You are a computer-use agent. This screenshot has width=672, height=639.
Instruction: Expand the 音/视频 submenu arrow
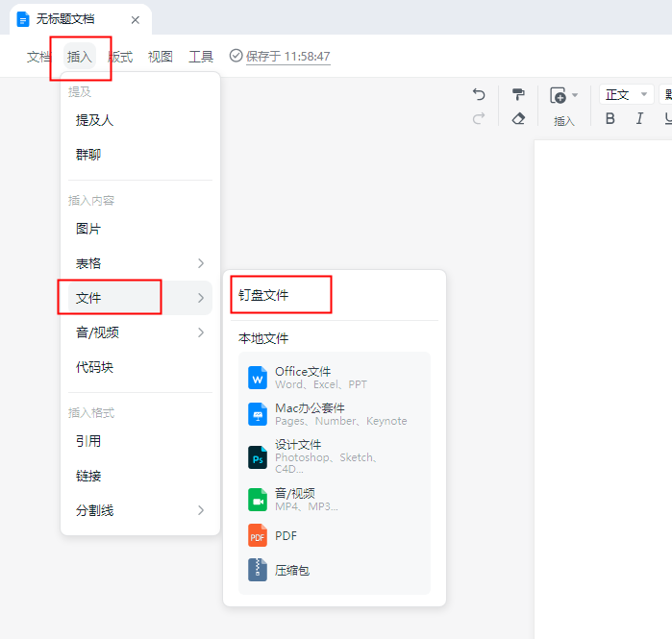(201, 332)
